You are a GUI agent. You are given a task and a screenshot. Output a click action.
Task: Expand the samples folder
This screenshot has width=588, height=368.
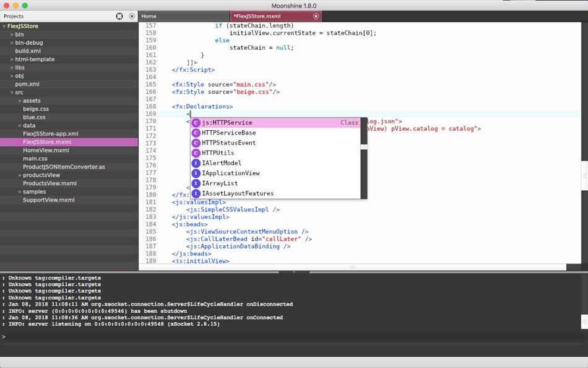(20, 191)
